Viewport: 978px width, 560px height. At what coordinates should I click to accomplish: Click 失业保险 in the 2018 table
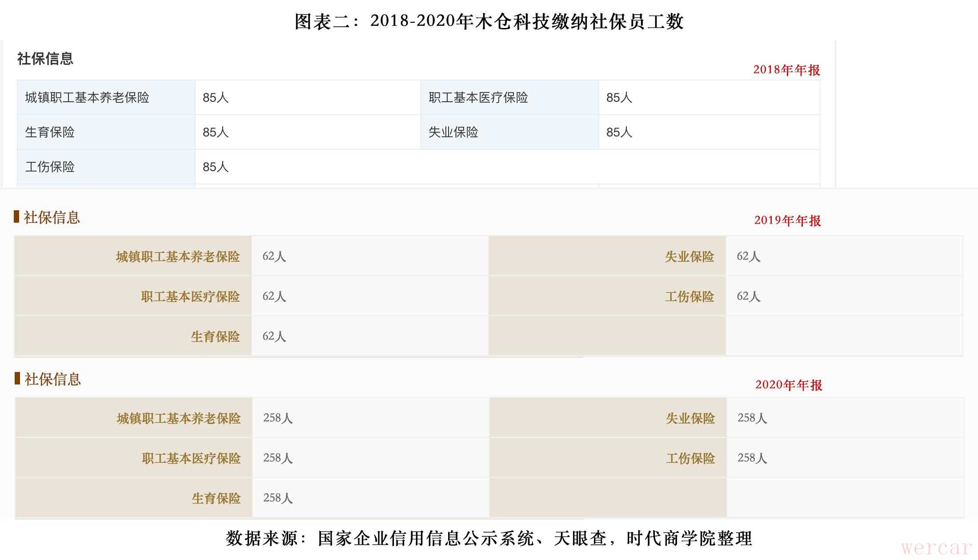pos(453,132)
